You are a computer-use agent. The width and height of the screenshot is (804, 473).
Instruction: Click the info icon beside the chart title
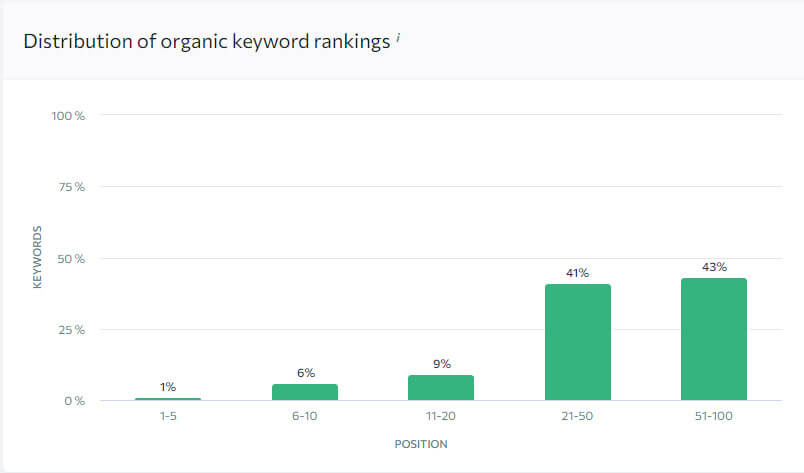(398, 37)
